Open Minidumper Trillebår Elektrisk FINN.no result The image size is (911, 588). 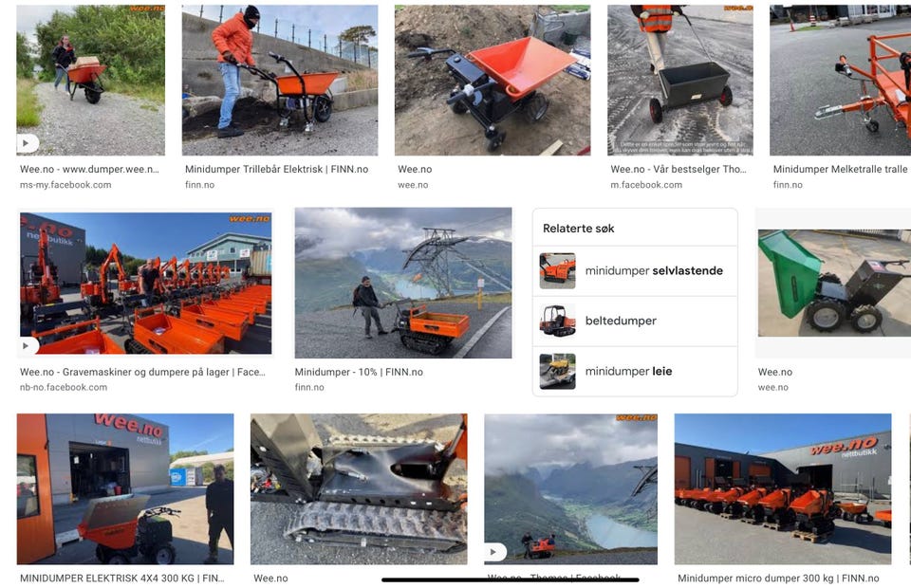[x=276, y=169]
